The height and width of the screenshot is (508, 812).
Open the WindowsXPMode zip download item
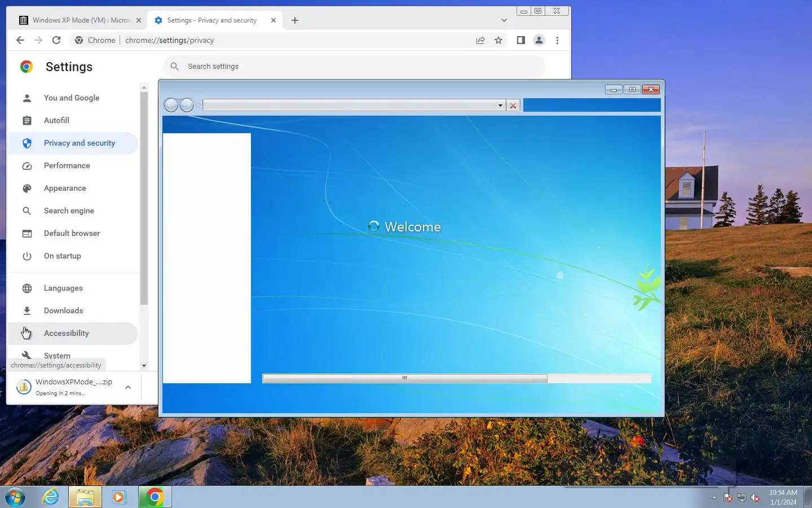(65, 387)
